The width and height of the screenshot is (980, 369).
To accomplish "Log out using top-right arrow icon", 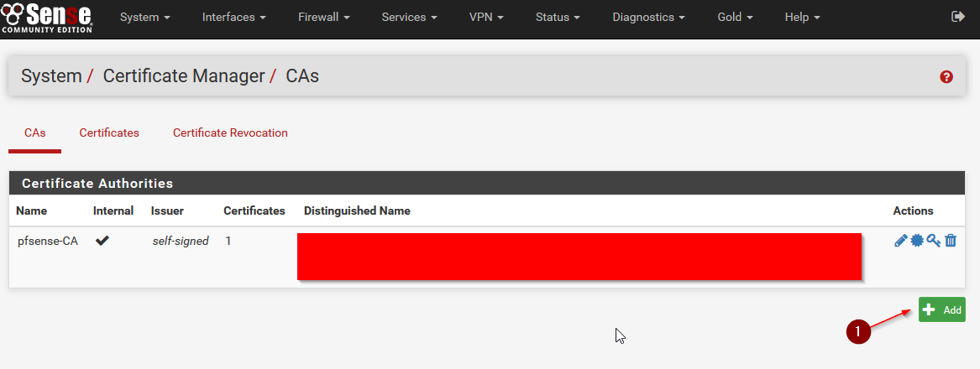I will coord(958,17).
